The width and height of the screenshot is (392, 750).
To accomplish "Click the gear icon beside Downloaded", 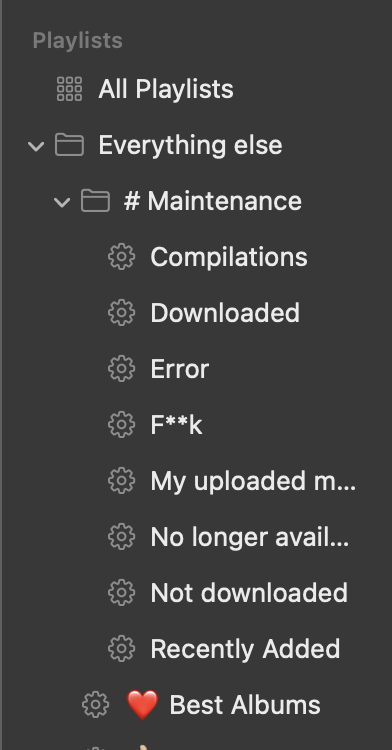I will [121, 312].
